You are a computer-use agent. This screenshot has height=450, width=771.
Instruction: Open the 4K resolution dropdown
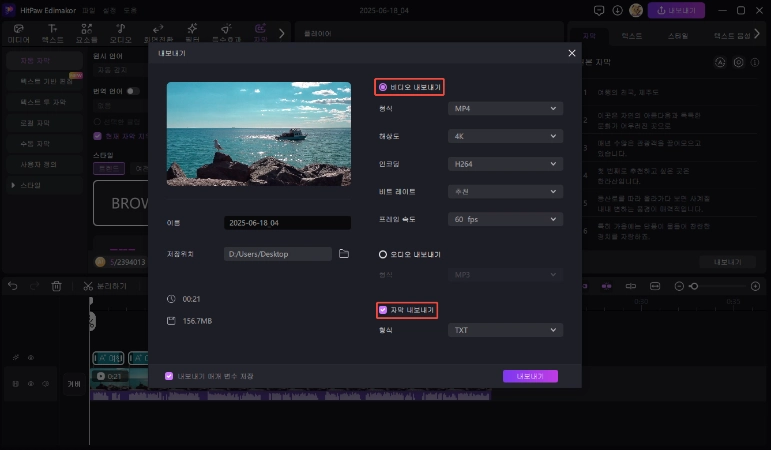pyautogui.click(x=505, y=136)
